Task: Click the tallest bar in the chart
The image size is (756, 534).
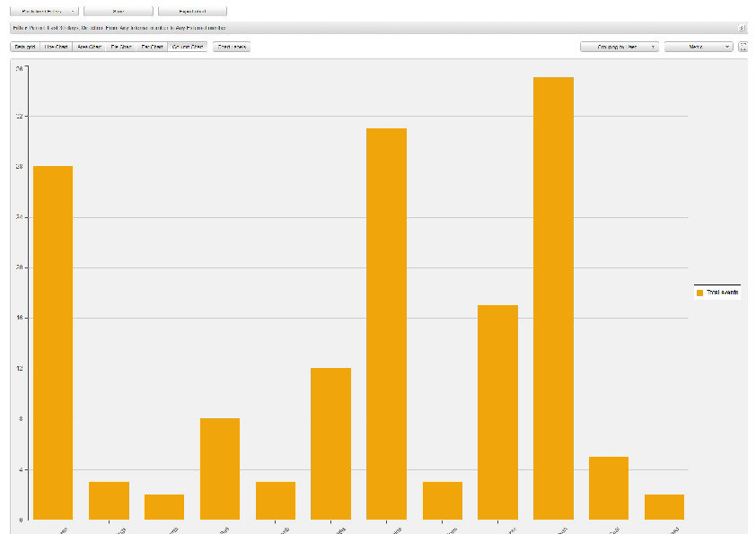Action: (x=553, y=298)
